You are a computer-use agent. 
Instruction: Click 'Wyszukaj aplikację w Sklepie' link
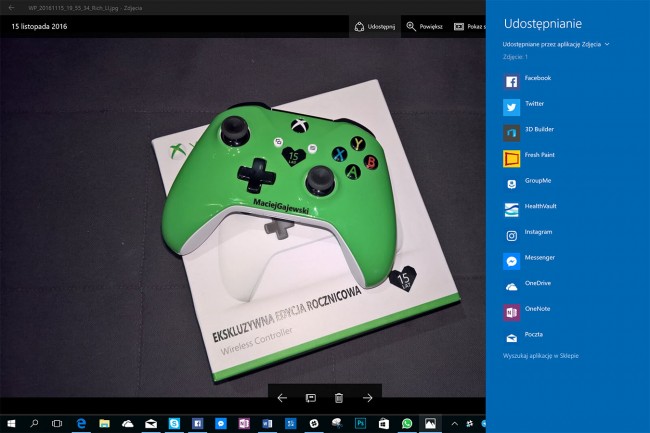(x=541, y=356)
